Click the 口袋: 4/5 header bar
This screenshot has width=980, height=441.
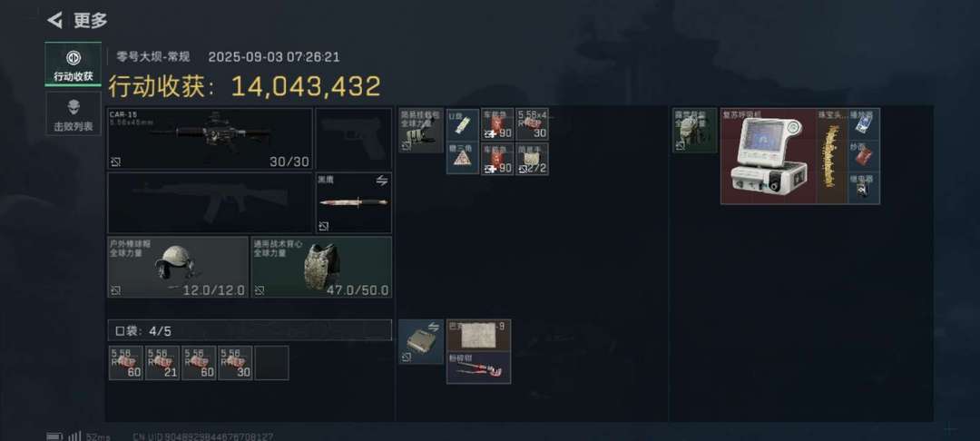pyautogui.click(x=250, y=330)
